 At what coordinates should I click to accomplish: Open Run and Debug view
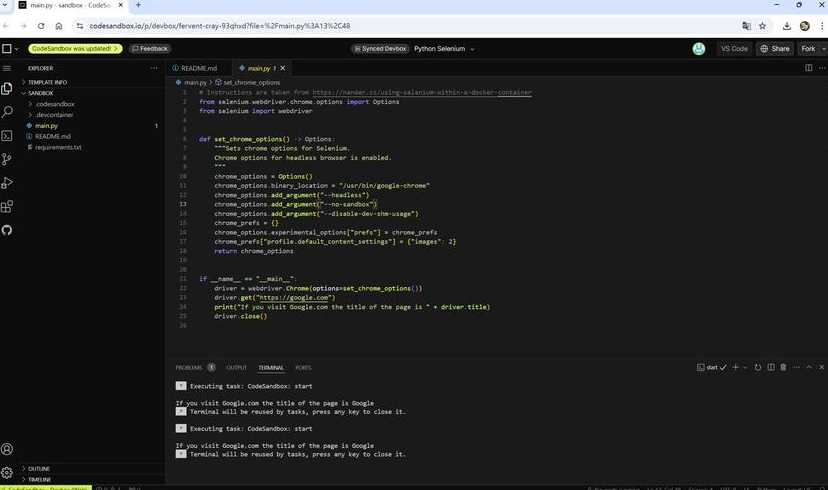click(x=7, y=183)
